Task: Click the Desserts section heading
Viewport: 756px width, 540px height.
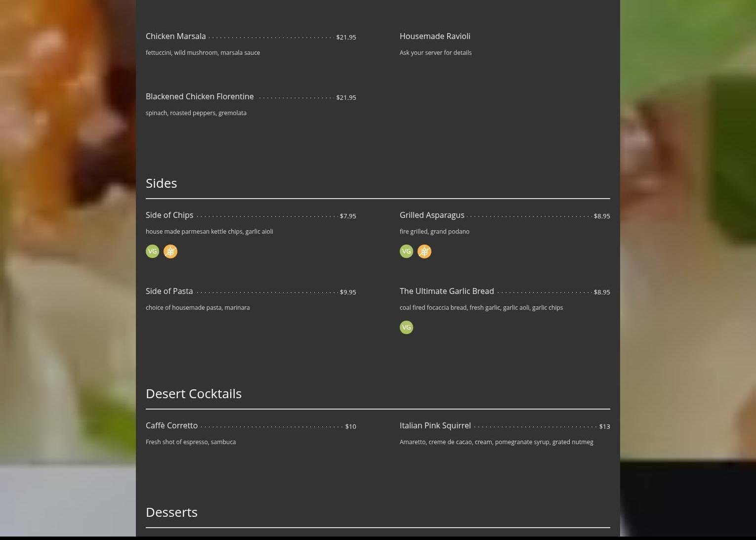Action: tap(171, 512)
